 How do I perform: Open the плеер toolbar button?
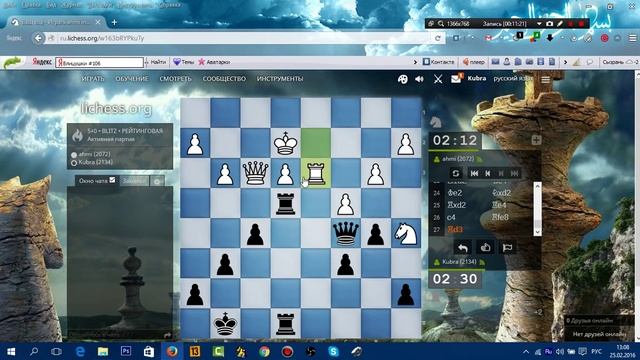coord(473,62)
